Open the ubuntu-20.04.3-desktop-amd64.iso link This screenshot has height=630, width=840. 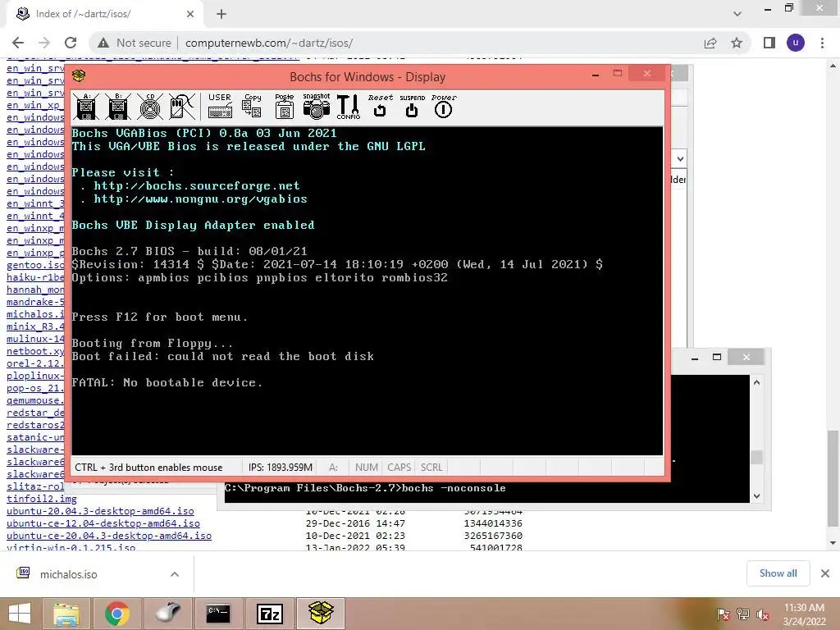coord(100,510)
